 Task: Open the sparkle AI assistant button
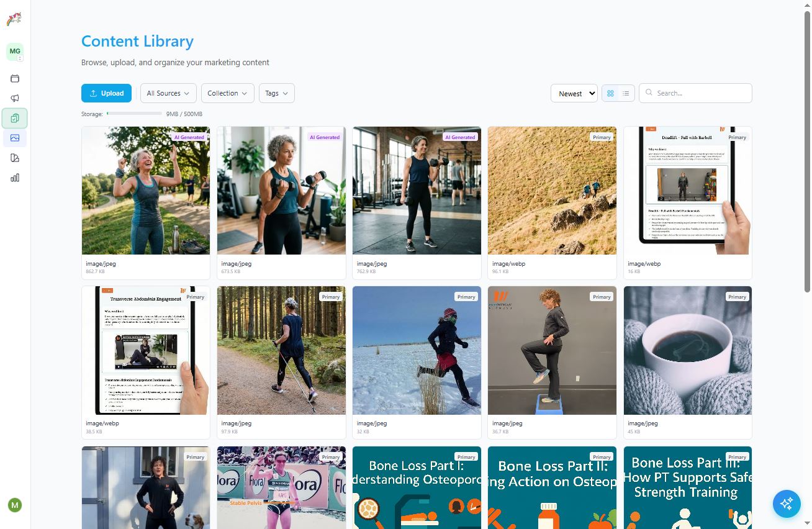click(787, 504)
